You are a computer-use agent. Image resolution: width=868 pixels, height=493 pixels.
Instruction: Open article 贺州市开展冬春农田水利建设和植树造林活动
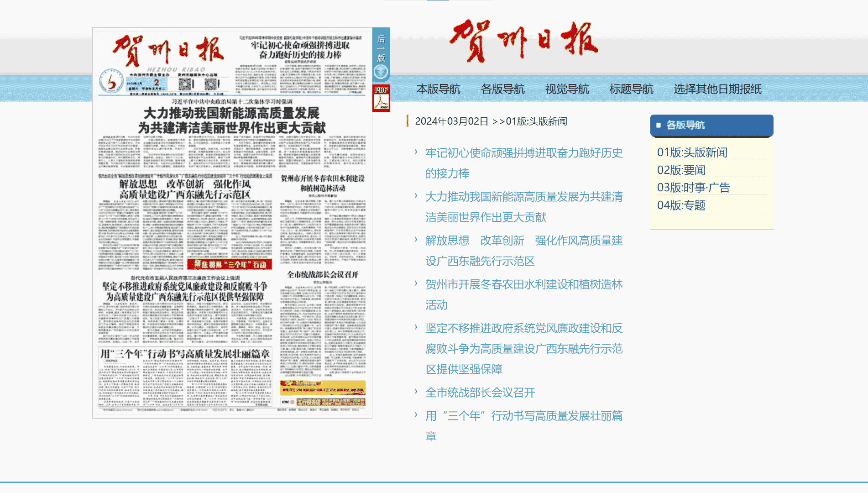tap(524, 294)
